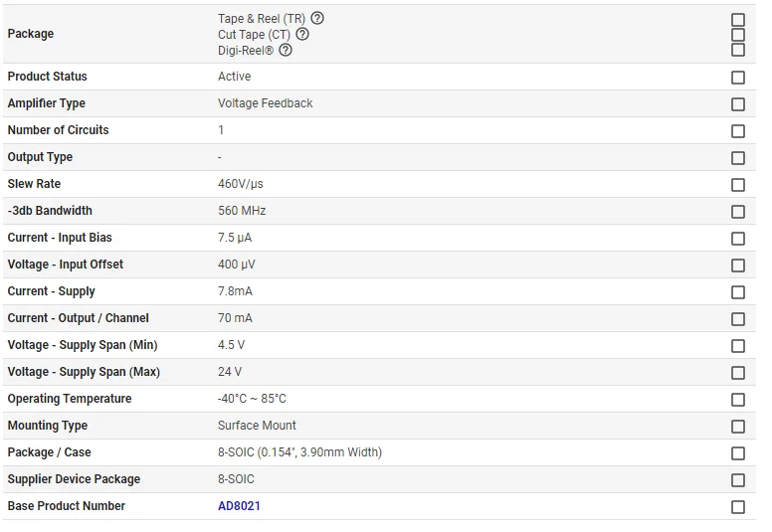Click the 'Slew Rate' row label
Image resolution: width=772 pixels, height=532 pixels.
(x=34, y=184)
